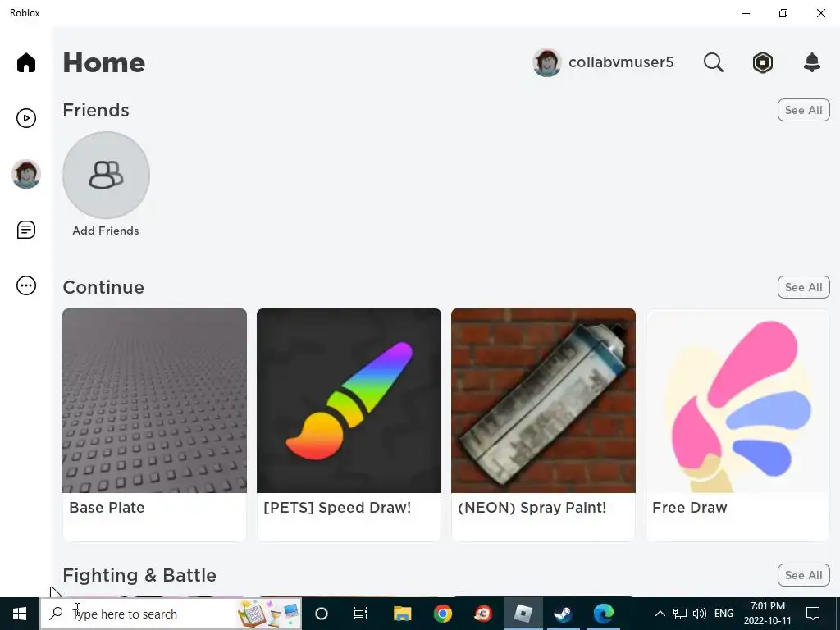The height and width of the screenshot is (630, 840).
Task: Switch to Roblox taskbar icon
Action: [x=523, y=614]
